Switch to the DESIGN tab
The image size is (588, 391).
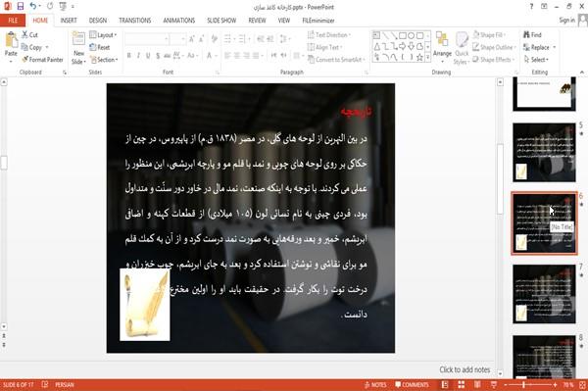[98, 21]
